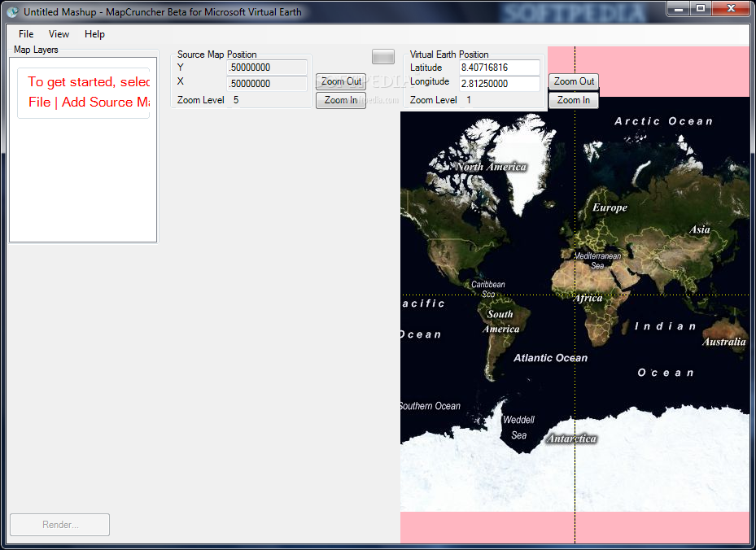
Task: Click the Australia label on the map
Action: pyautogui.click(x=724, y=342)
